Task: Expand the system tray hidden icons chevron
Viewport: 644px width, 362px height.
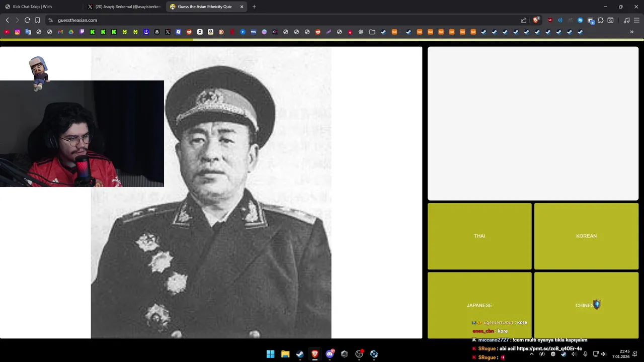Action: coord(531,354)
